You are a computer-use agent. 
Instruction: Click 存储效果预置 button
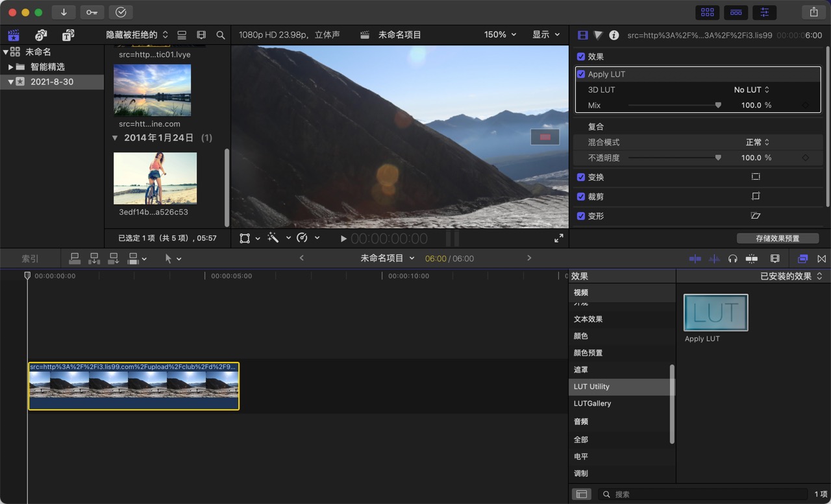[x=778, y=238]
